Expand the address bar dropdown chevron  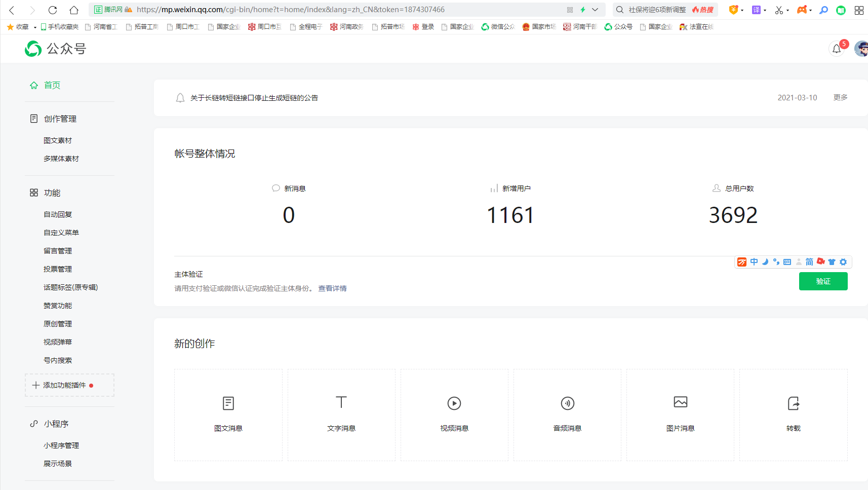click(595, 10)
